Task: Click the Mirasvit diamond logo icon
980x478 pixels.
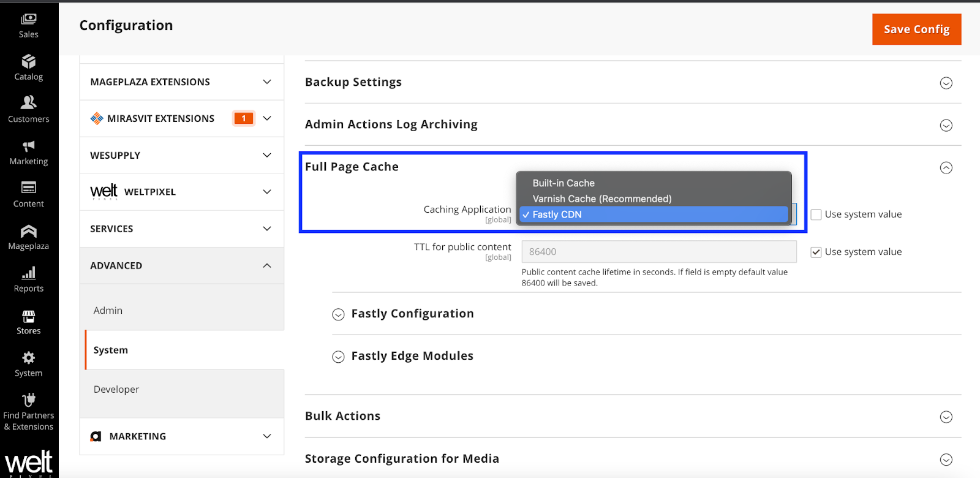Action: tap(97, 118)
